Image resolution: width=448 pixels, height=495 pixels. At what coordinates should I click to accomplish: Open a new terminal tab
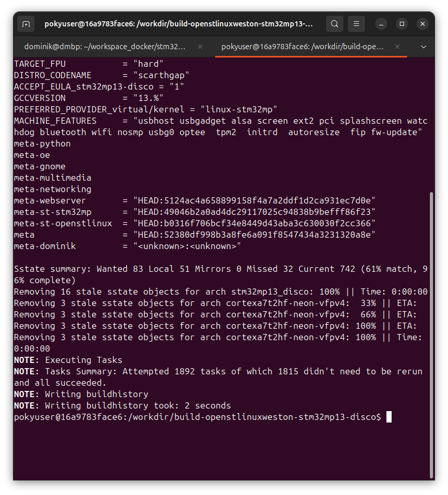tap(26, 24)
